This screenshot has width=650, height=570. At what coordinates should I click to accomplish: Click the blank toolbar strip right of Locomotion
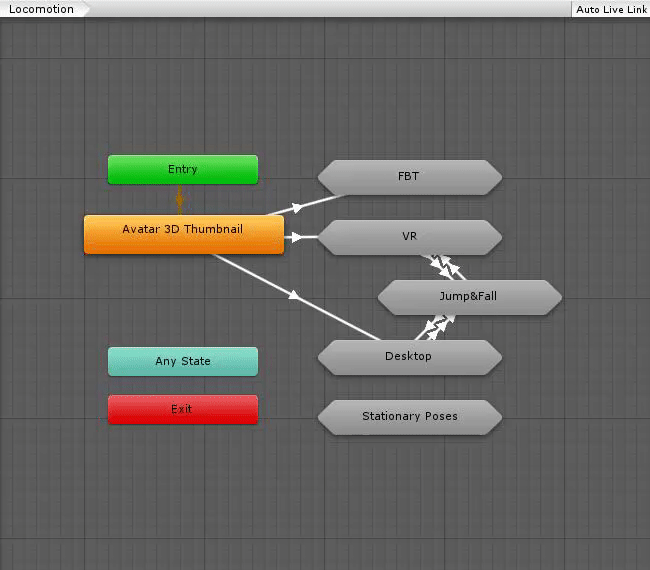[330, 9]
